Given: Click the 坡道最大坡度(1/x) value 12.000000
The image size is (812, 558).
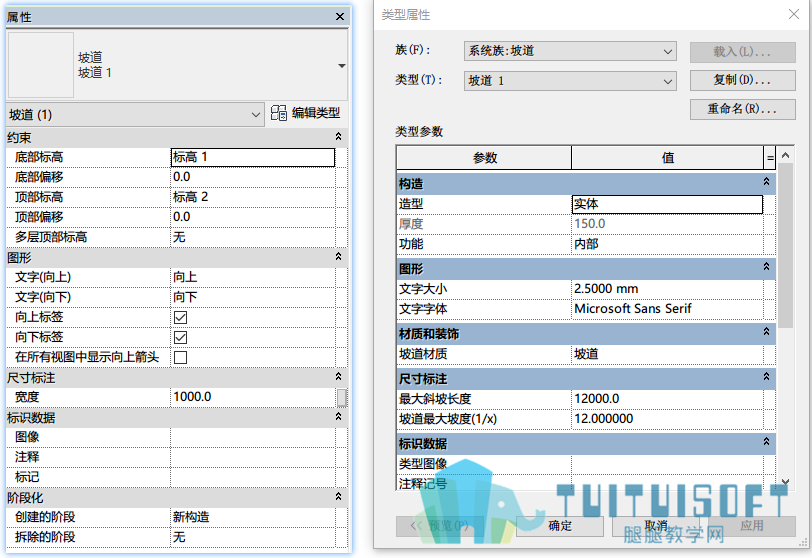Looking at the screenshot, I should [x=667, y=419].
